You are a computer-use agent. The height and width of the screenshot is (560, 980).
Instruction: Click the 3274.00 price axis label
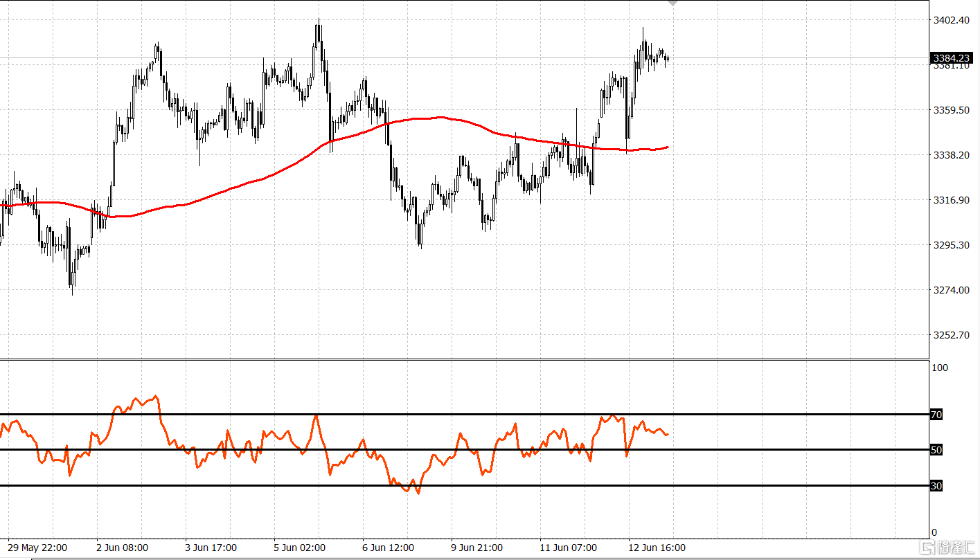[951, 290]
